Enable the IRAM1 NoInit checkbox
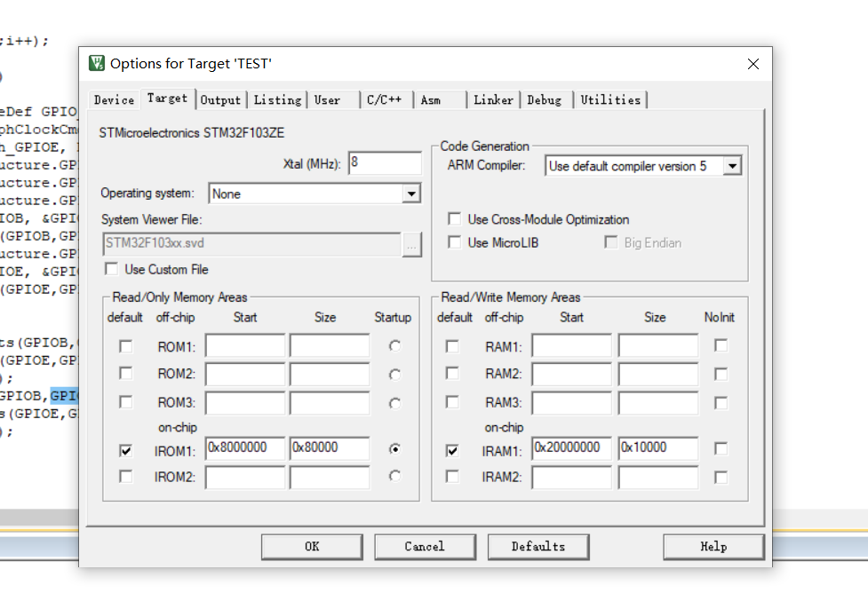Screen dimensions: 868x609 point(721,449)
